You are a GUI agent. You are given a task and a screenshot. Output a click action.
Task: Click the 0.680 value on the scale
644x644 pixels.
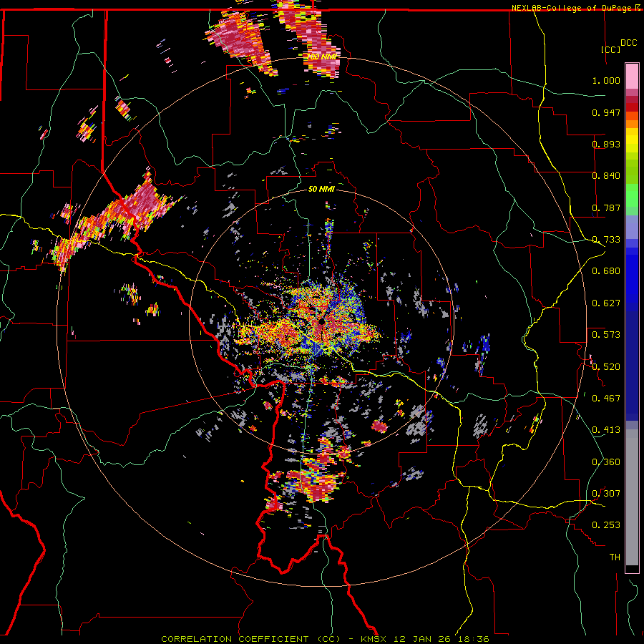(606, 271)
